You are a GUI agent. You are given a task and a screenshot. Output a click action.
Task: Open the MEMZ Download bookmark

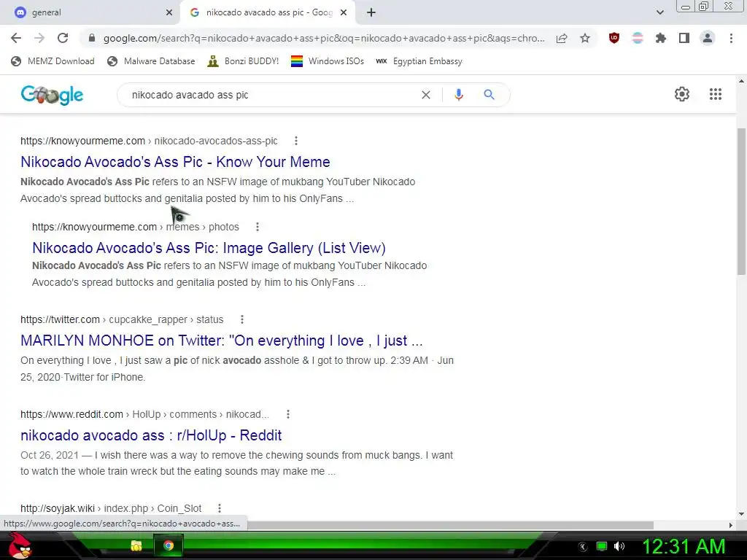pos(53,61)
